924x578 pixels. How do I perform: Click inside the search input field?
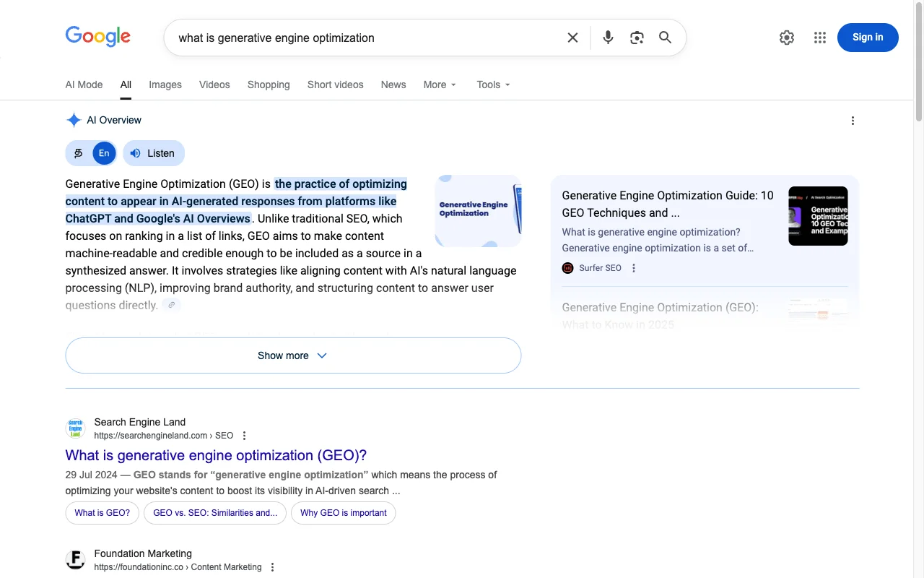361,37
